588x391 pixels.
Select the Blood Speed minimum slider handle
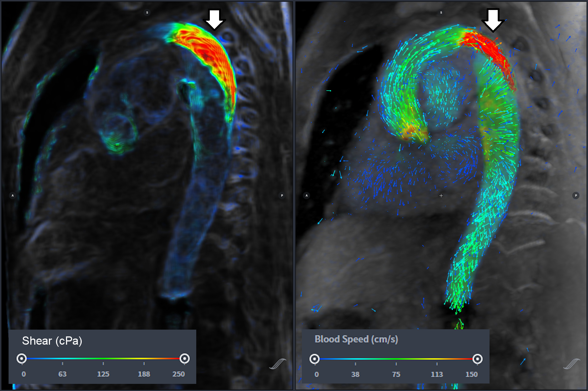[x=314, y=359]
